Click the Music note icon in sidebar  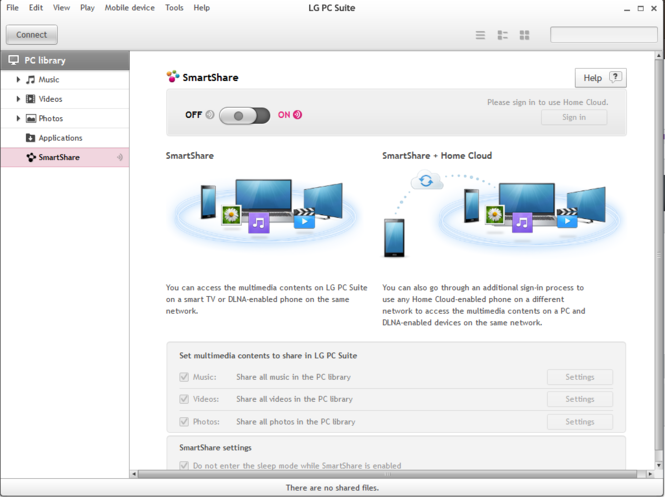31,79
